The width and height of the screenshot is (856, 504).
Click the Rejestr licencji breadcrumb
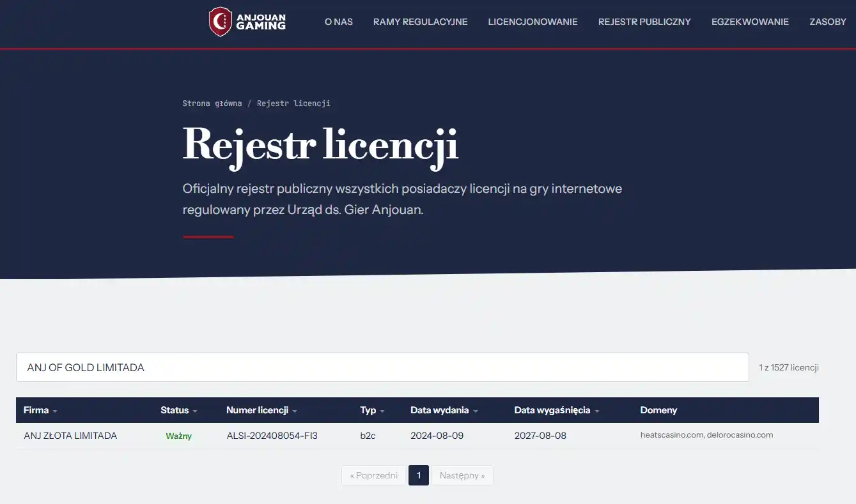click(293, 103)
